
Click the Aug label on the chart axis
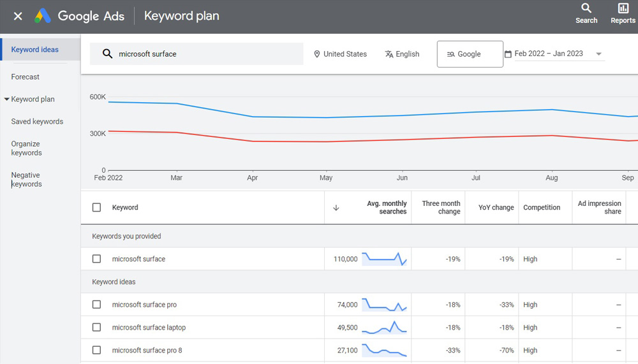coord(552,178)
